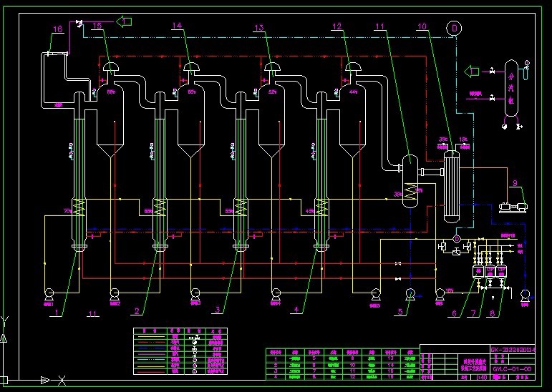Click callout number 10 beside the circled D
The height and width of the screenshot is (392, 552).
point(422,26)
